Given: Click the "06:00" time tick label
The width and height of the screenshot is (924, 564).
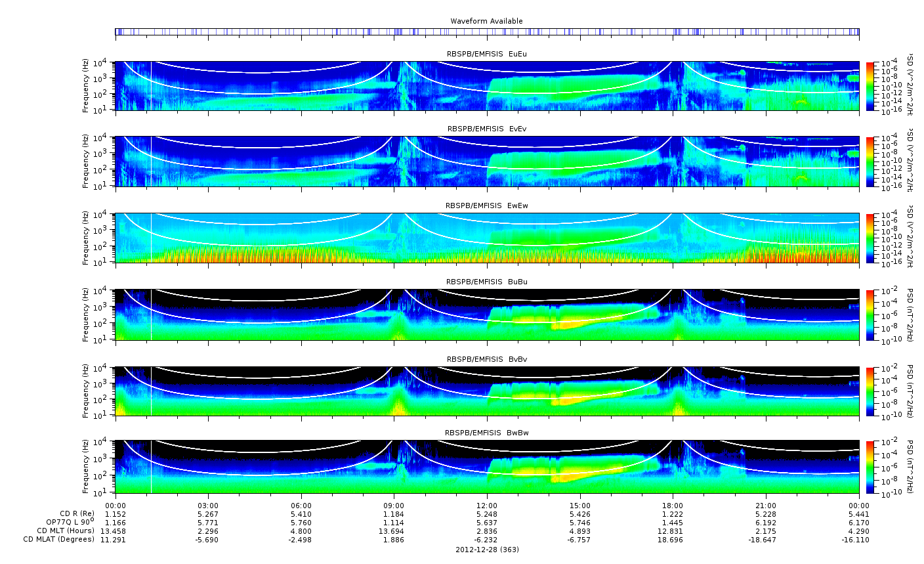Looking at the screenshot, I should [301, 505].
